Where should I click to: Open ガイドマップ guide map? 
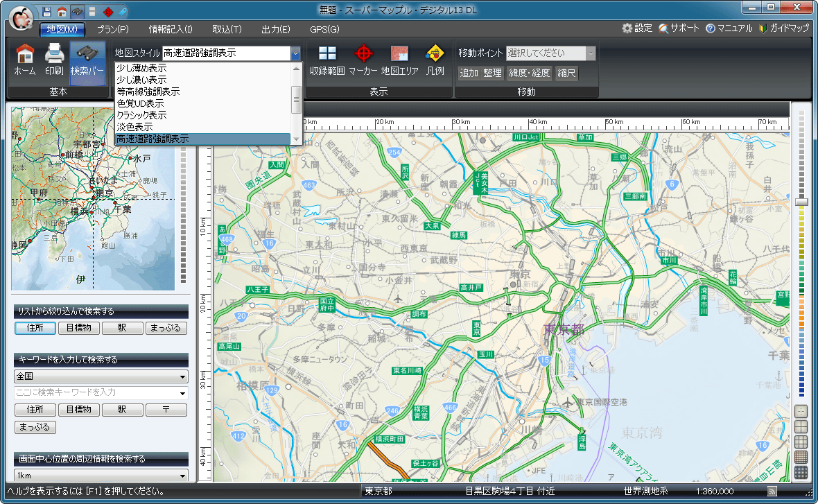[783, 28]
